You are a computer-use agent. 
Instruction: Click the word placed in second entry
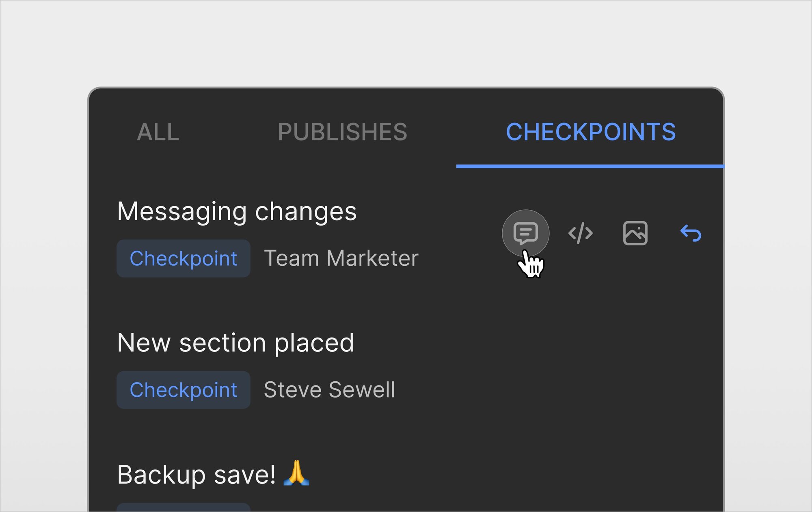pos(314,343)
